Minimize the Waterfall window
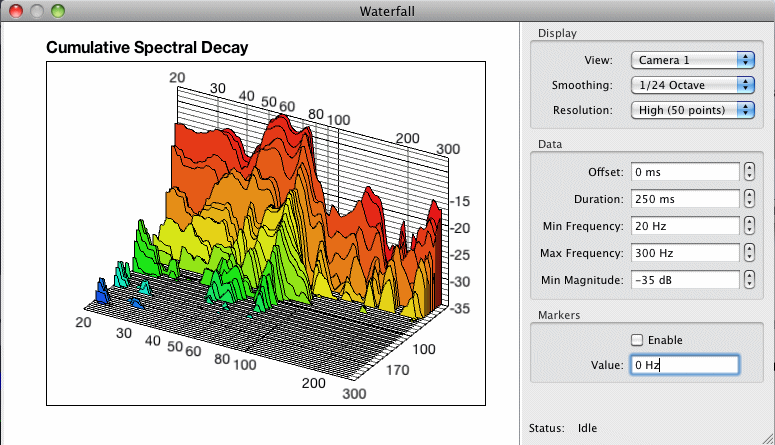775x445 pixels. pos(36,11)
